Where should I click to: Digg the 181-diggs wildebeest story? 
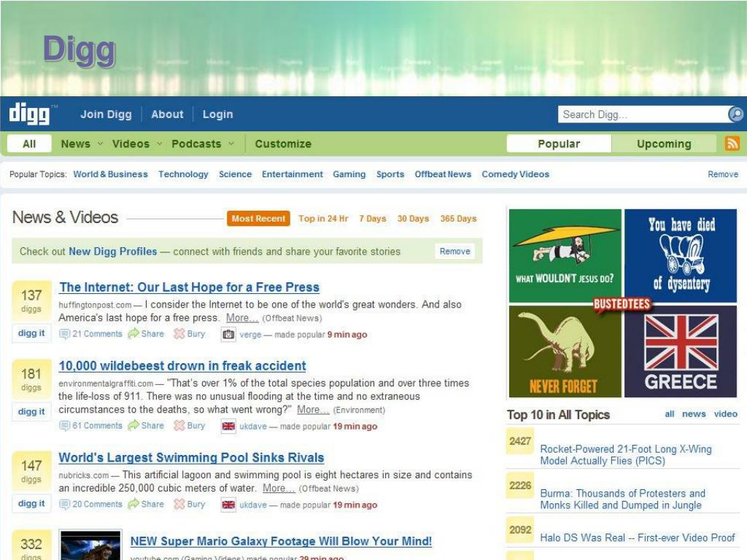pyautogui.click(x=31, y=411)
